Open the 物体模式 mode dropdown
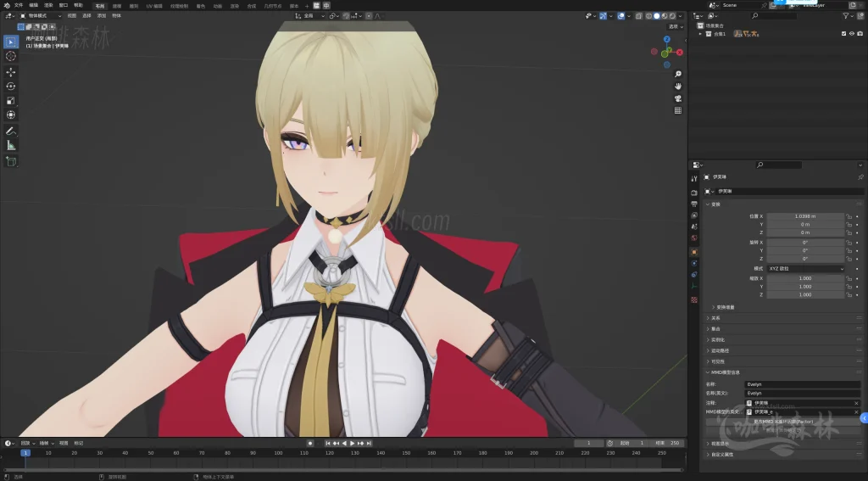 point(41,16)
